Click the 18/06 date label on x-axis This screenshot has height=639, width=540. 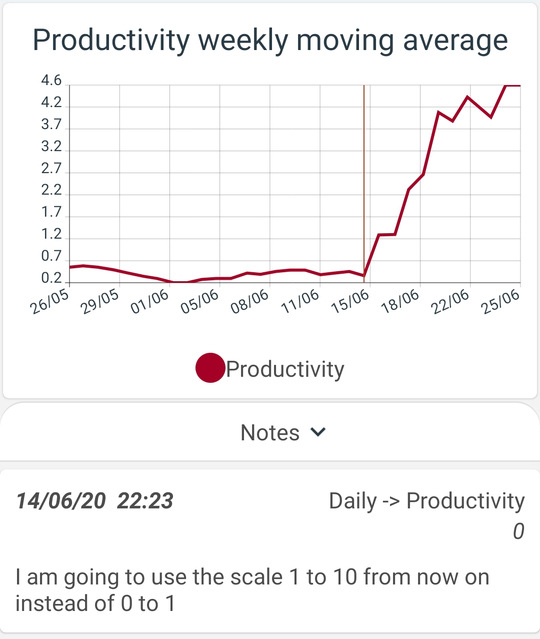(400, 302)
